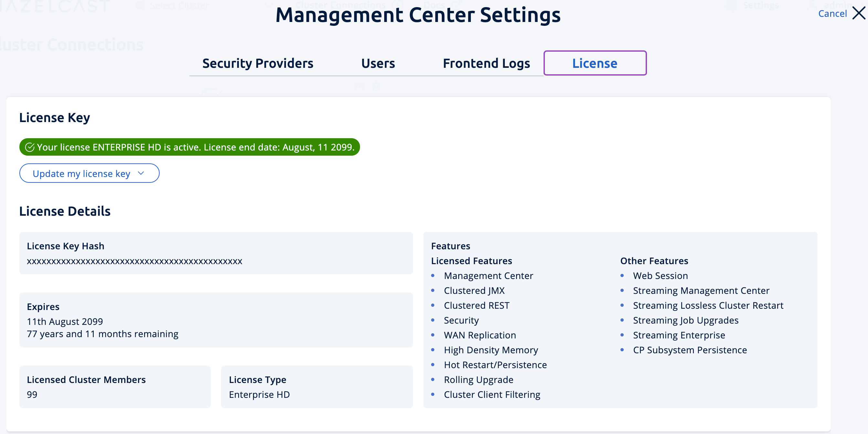Click the Licensed Features heading

[471, 261]
